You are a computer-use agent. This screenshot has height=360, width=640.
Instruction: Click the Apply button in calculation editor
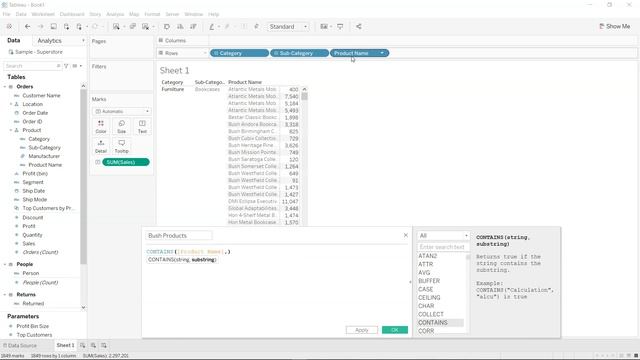362,330
